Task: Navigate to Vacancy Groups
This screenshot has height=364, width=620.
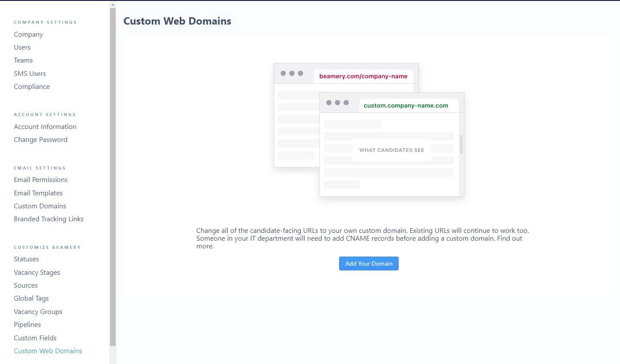Action: (38, 312)
